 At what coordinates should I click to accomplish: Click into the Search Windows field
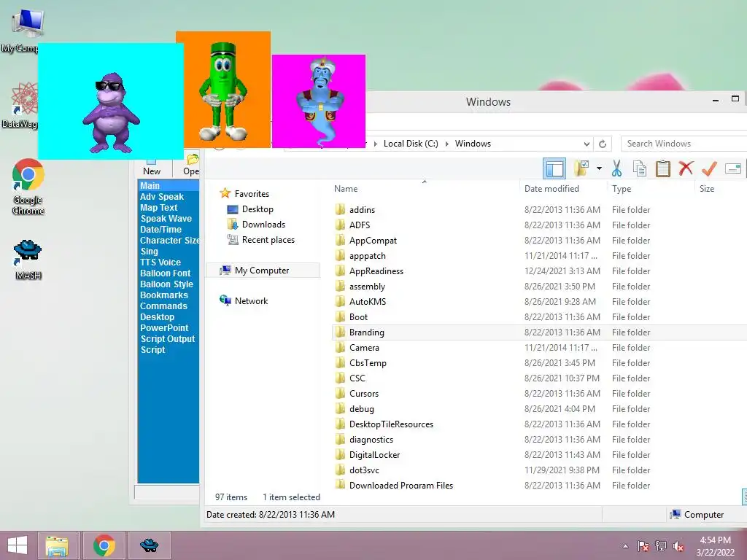coord(684,144)
